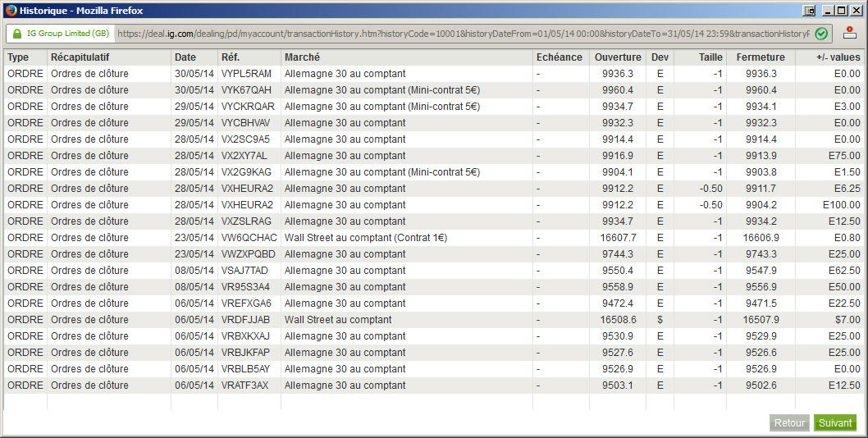
Task: Click the Fermeture column header
Action: click(x=761, y=57)
